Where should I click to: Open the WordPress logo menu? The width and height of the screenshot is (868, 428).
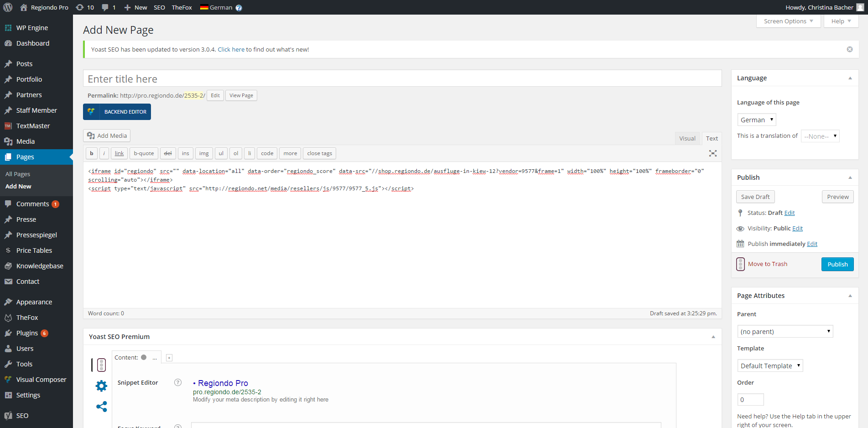8,7
